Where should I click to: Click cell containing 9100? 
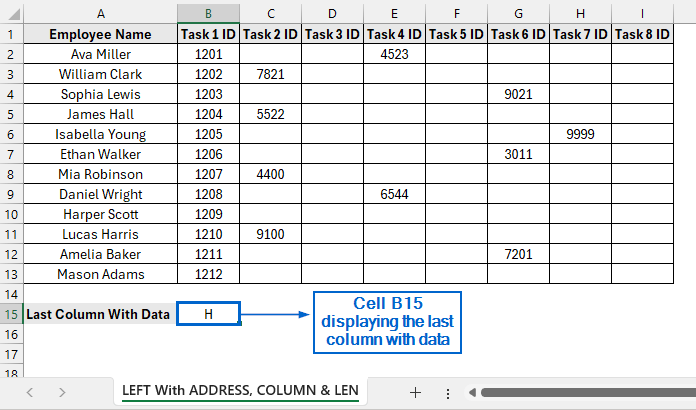tap(271, 234)
